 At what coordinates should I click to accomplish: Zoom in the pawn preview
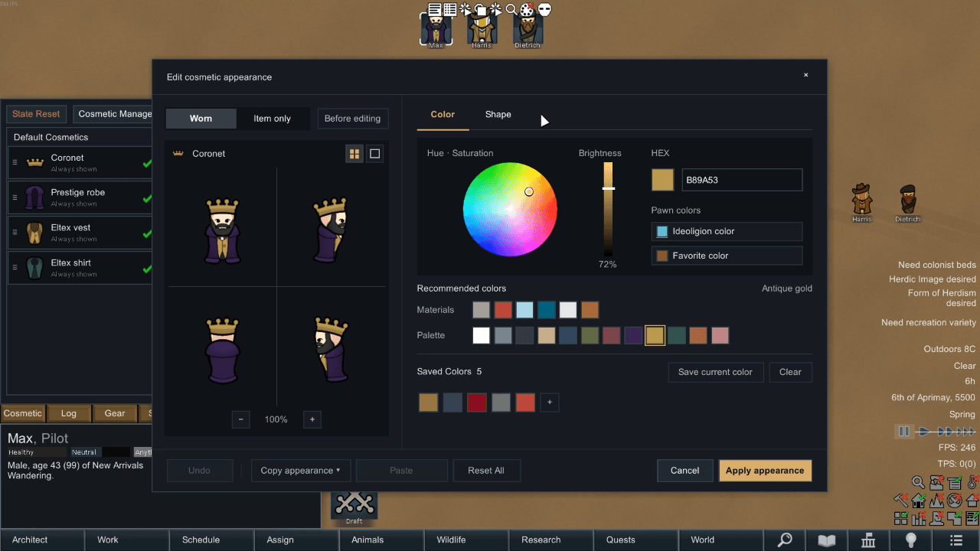coord(312,419)
